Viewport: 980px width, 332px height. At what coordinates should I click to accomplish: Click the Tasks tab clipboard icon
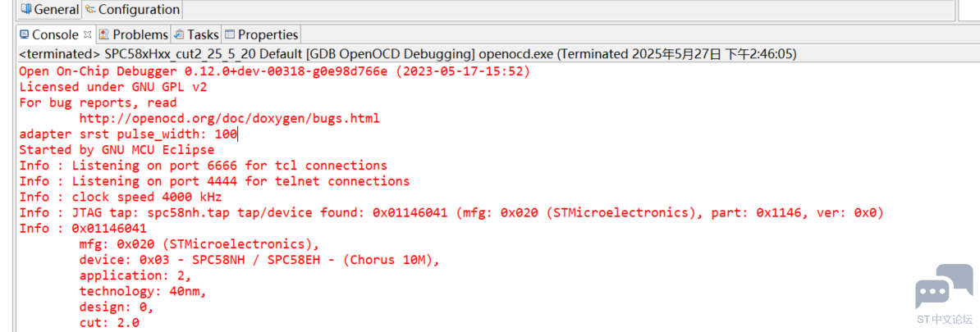coord(180,34)
